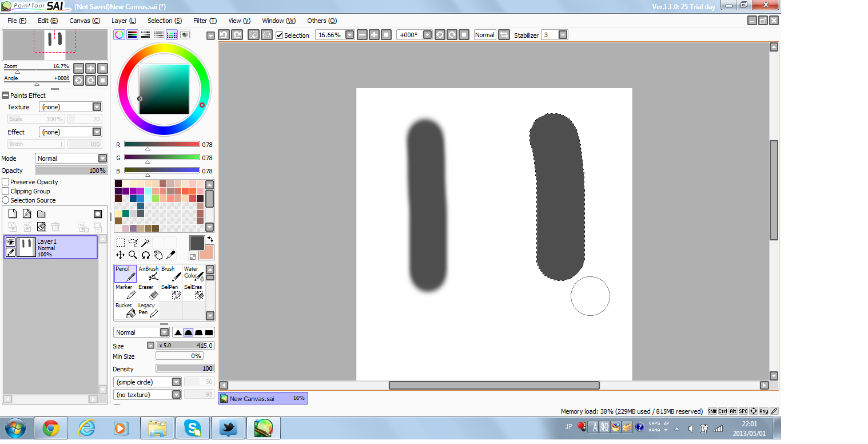Activate the Hand pan tool
Screen dimensions: 868x444
click(x=158, y=255)
